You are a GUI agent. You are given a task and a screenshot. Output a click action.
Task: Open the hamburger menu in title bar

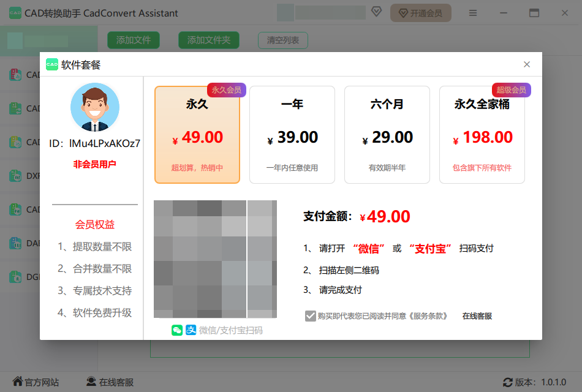click(x=473, y=13)
